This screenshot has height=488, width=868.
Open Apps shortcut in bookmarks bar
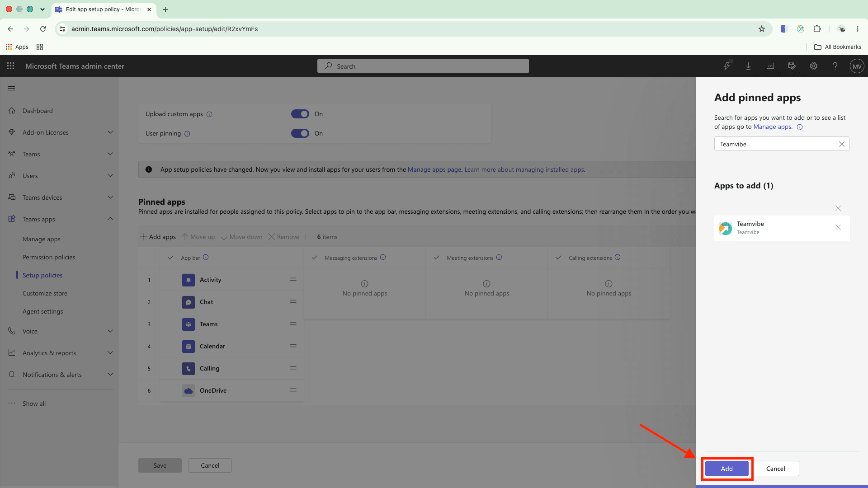17,47
